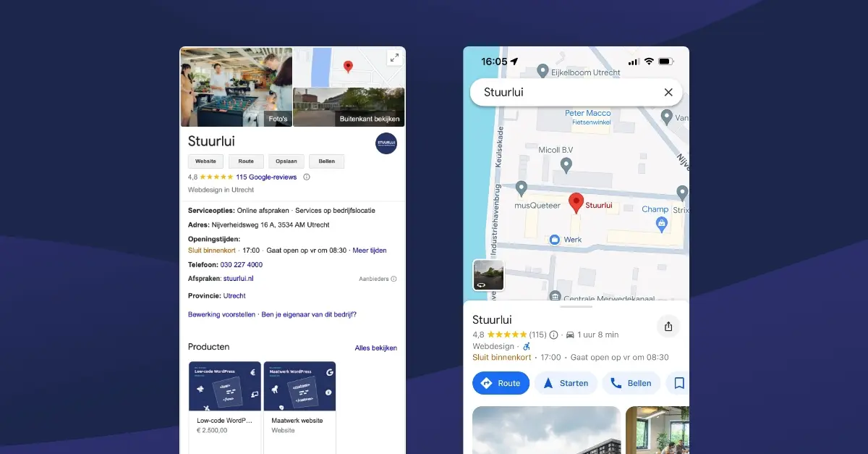868x454 pixels.
Task: Click the Website button
Action: [205, 161]
